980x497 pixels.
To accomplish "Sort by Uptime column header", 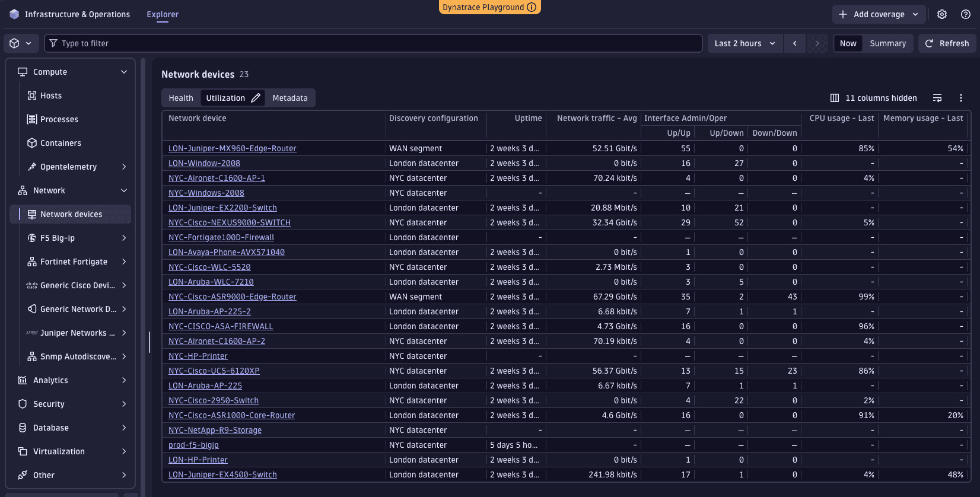I will pyautogui.click(x=528, y=118).
